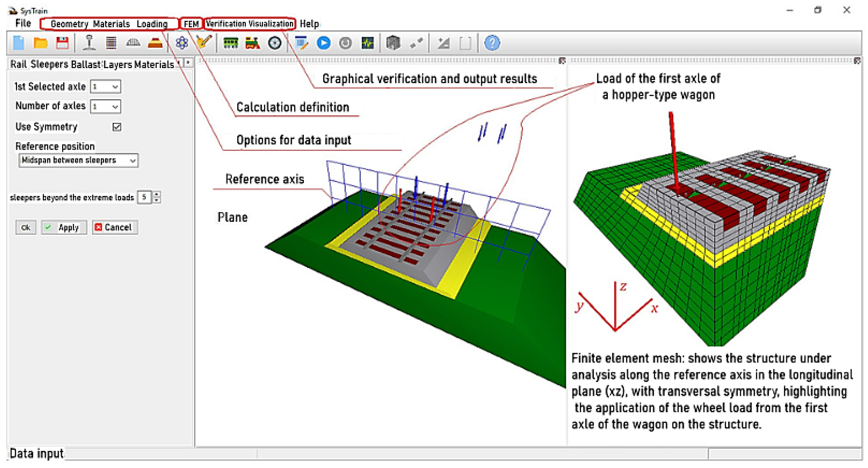Save the project with the floppy disk icon

click(x=62, y=43)
